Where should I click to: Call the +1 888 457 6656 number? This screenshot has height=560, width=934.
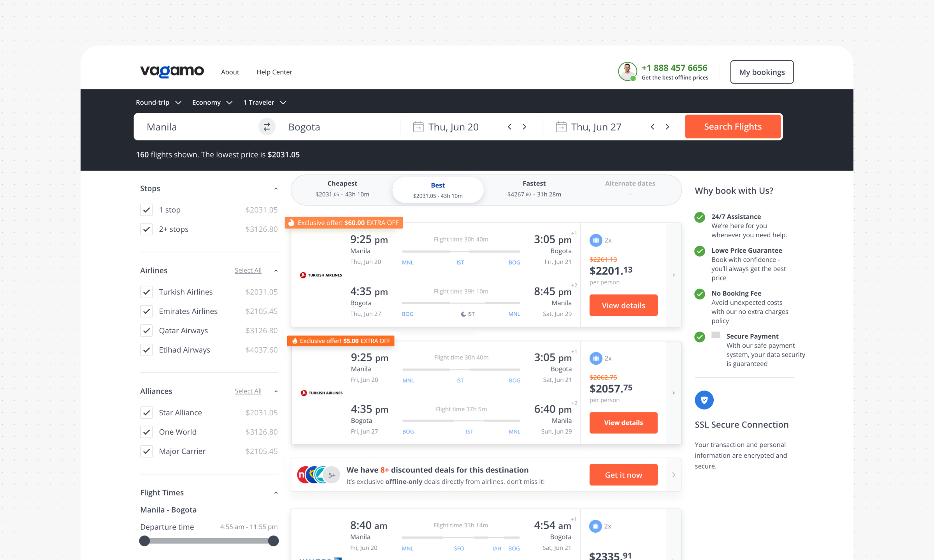click(x=674, y=68)
